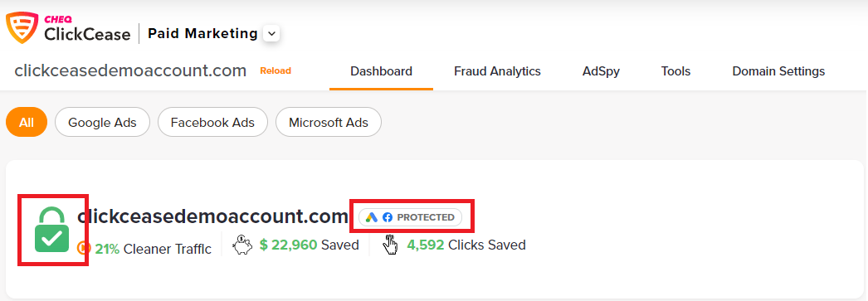Filter by Microsoft Ads

329,122
